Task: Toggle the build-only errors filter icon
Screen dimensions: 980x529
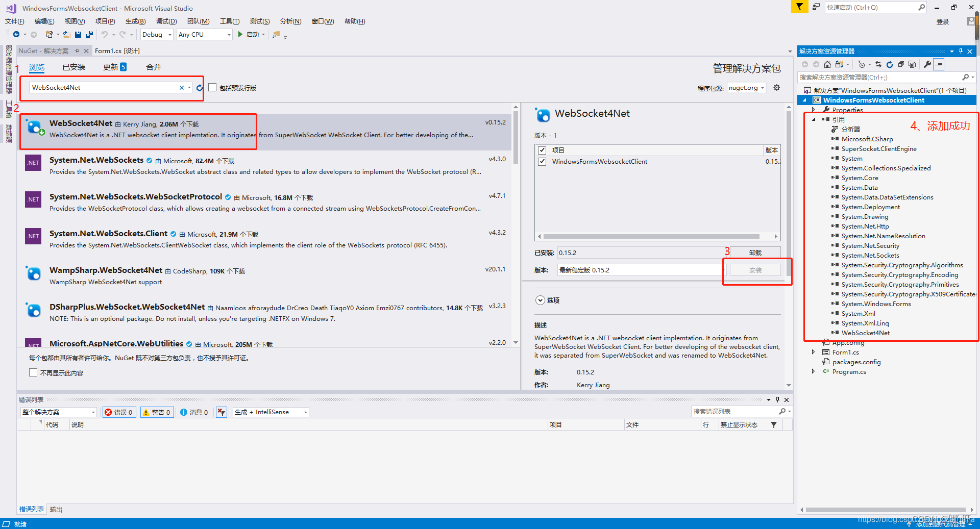Action: click(221, 412)
